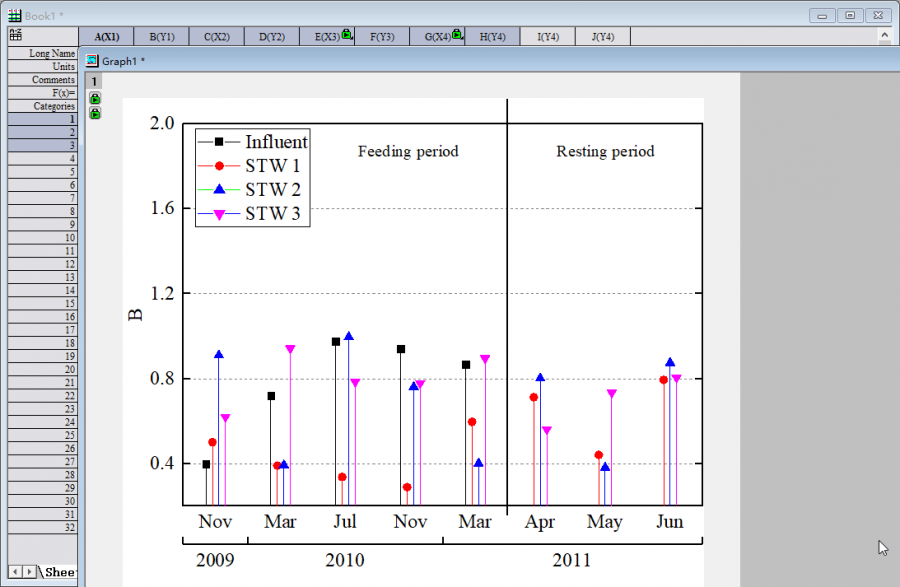Click the green lock icon on column E(X3)

pos(346,34)
